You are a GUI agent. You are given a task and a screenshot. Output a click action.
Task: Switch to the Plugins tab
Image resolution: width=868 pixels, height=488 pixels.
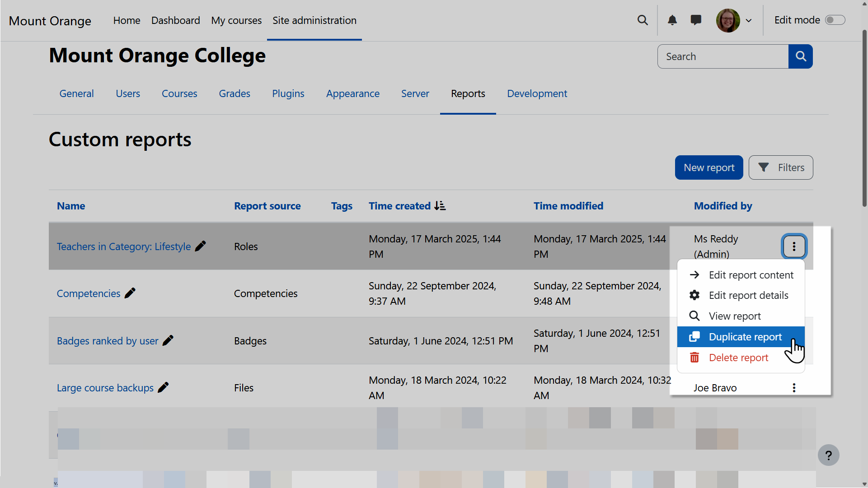(x=288, y=93)
